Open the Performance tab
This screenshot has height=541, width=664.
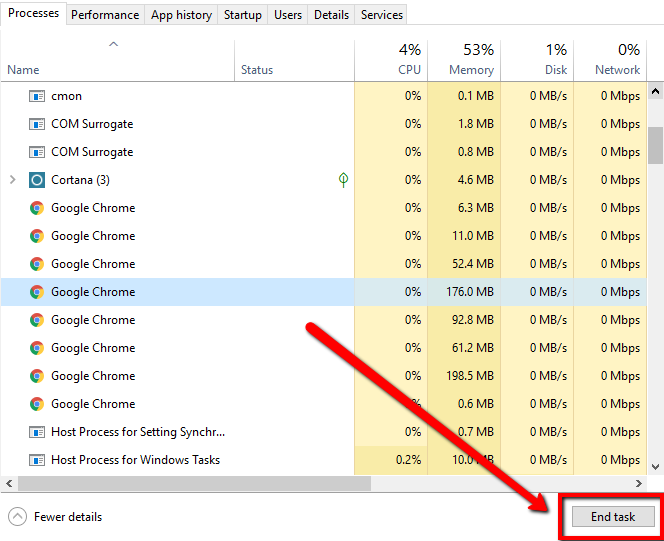click(x=105, y=15)
